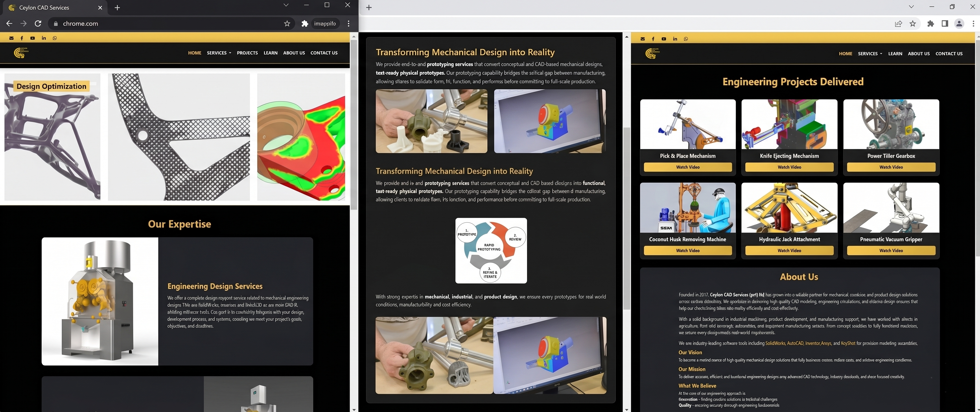Open YouTube link on the light-window site
Screen dimensions: 980x412
click(664, 39)
